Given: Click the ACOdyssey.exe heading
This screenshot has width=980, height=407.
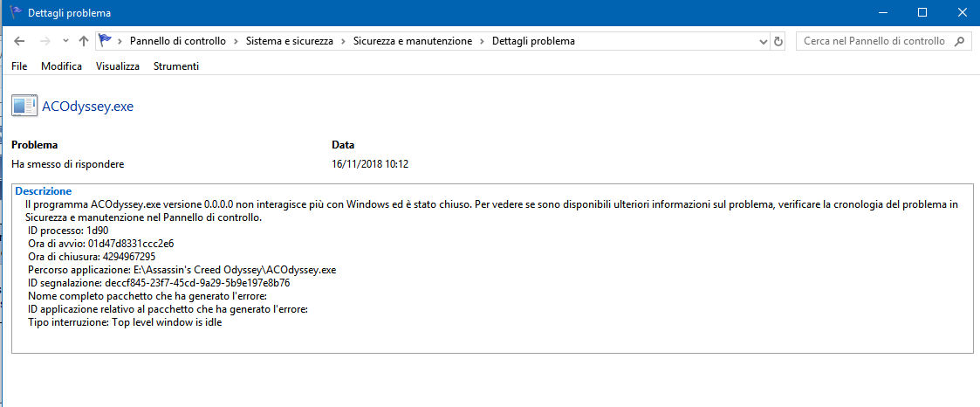Looking at the screenshot, I should tap(87, 107).
